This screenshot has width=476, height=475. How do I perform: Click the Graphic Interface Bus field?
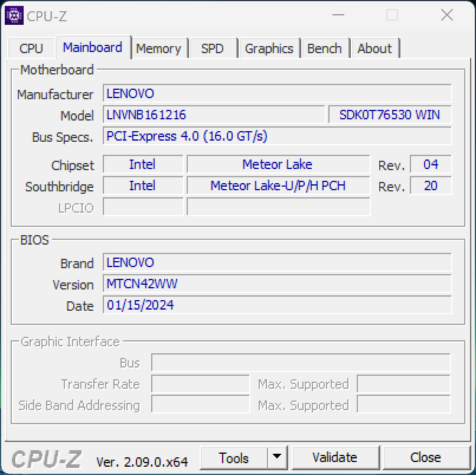301,362
